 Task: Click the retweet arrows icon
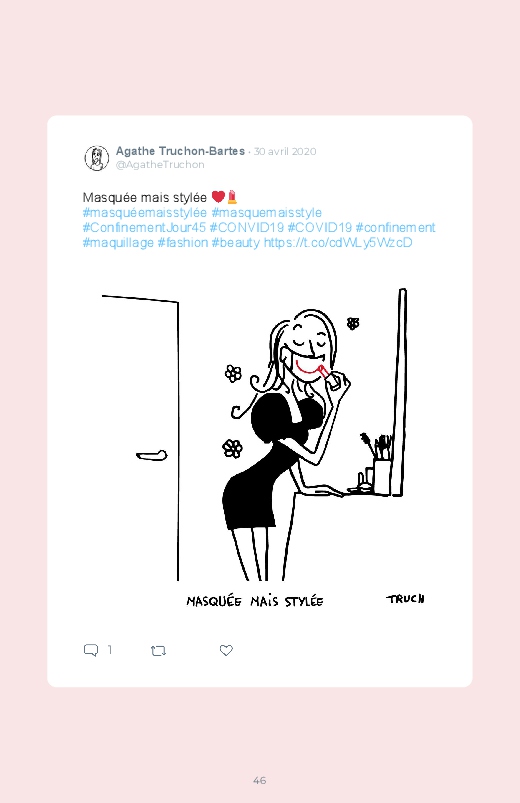[x=158, y=651]
